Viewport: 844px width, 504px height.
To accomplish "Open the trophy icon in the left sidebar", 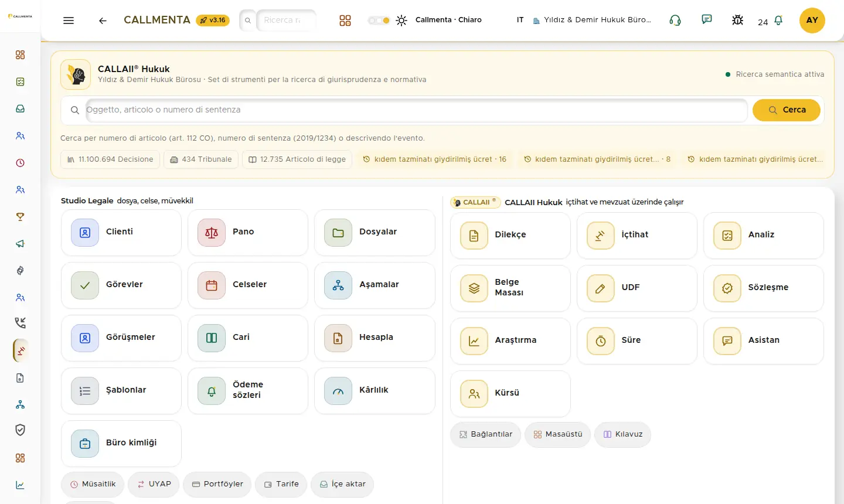I will [21, 217].
